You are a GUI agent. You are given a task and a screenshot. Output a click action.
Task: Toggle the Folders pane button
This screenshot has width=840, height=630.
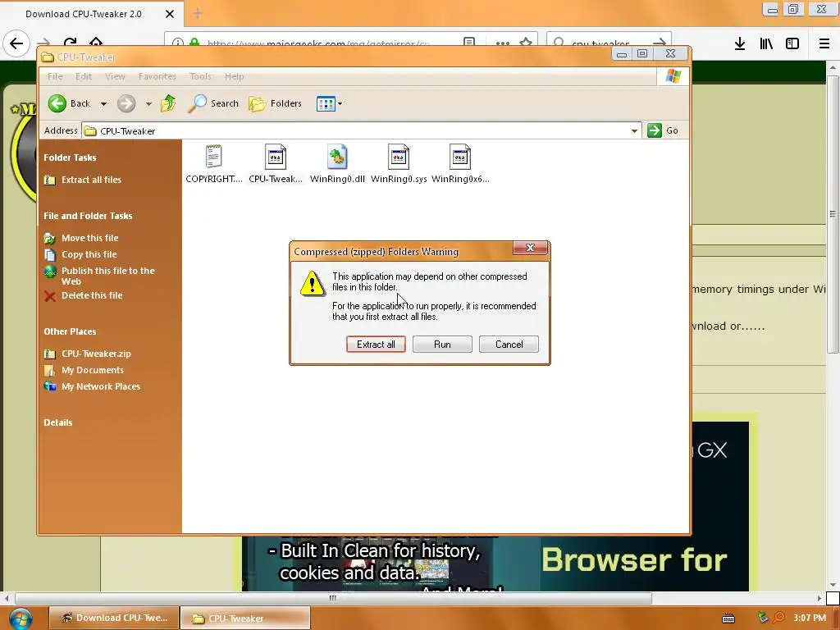[x=276, y=103]
